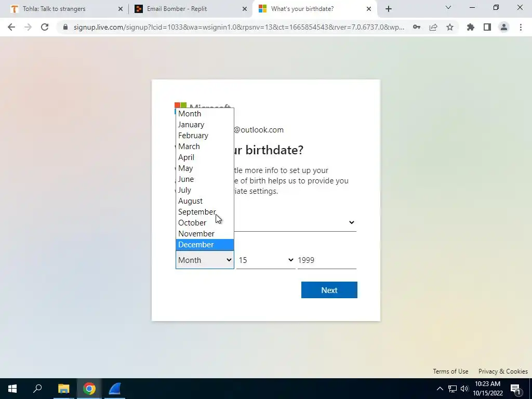
Task: Open the Terms of Use link
Action: click(x=450, y=371)
